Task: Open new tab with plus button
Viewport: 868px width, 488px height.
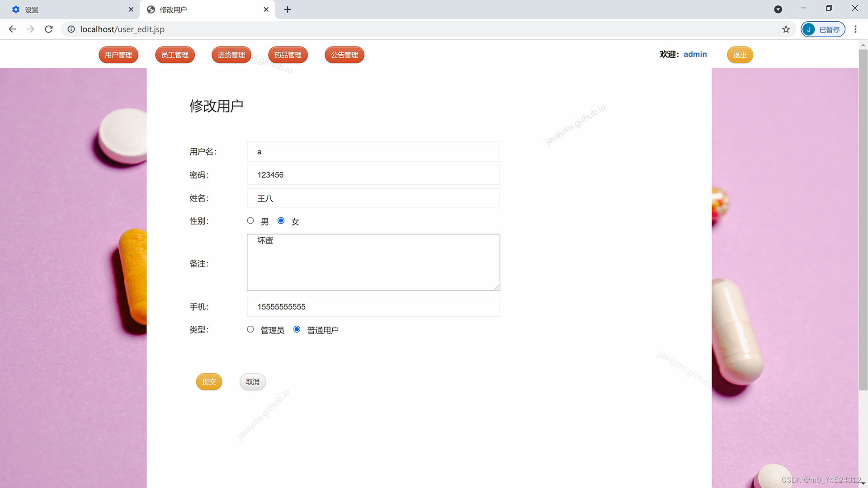Action: [288, 9]
